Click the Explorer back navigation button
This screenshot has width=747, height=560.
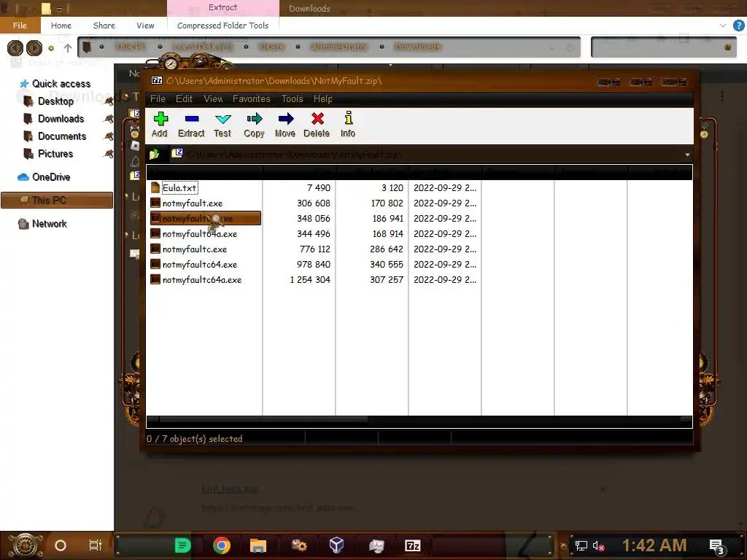(x=15, y=47)
